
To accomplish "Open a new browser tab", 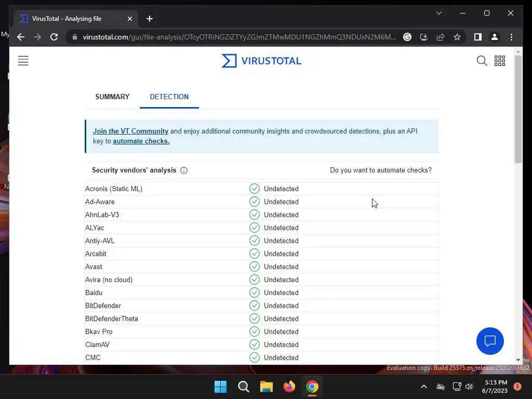I will tap(150, 19).
